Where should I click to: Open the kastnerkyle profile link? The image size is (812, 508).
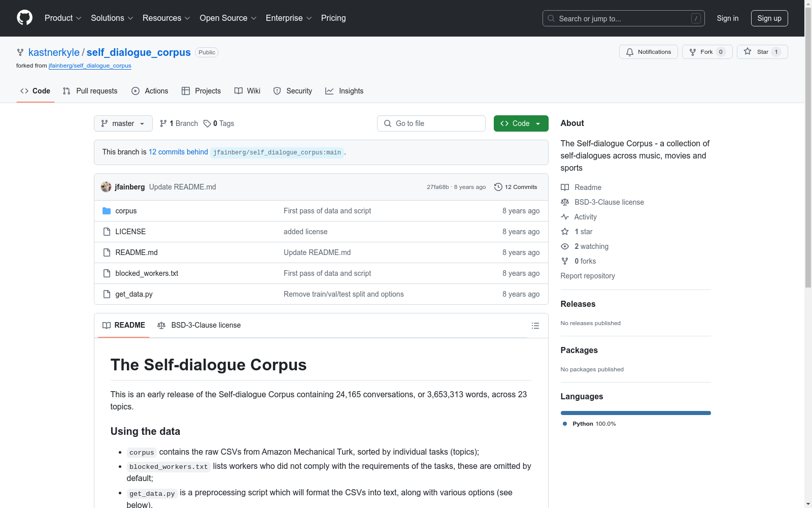click(x=54, y=52)
